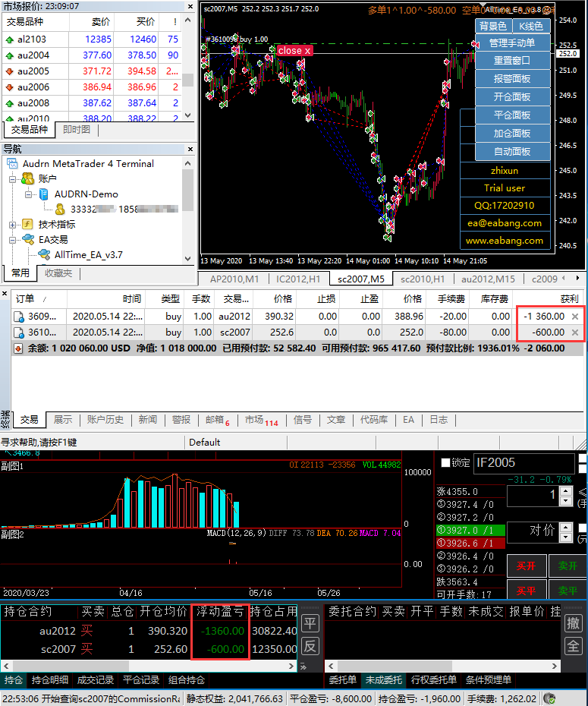Open the au2012,M15 chart tab
This screenshot has height=706, width=588.
488,279
